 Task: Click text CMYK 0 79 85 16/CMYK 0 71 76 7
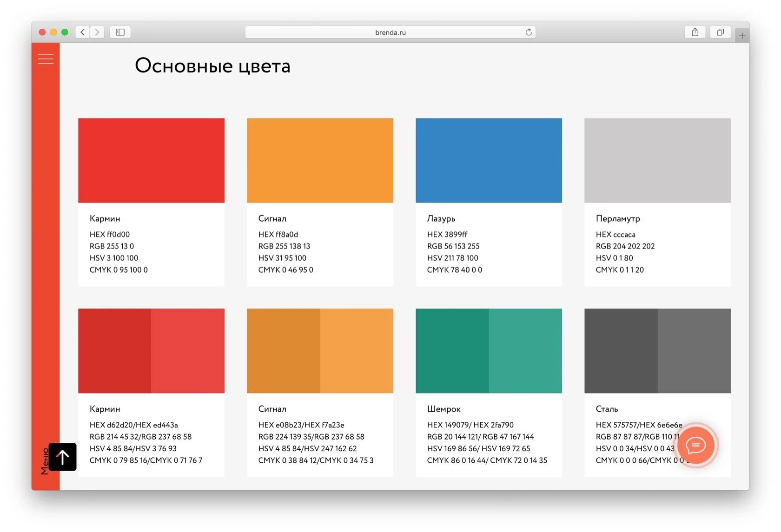(x=146, y=460)
